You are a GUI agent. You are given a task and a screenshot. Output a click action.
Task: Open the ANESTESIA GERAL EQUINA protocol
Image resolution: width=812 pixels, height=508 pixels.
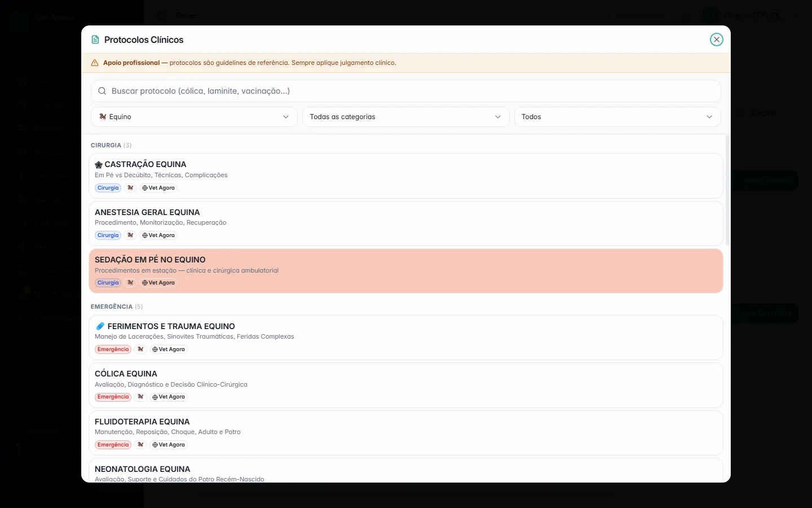coord(405,224)
